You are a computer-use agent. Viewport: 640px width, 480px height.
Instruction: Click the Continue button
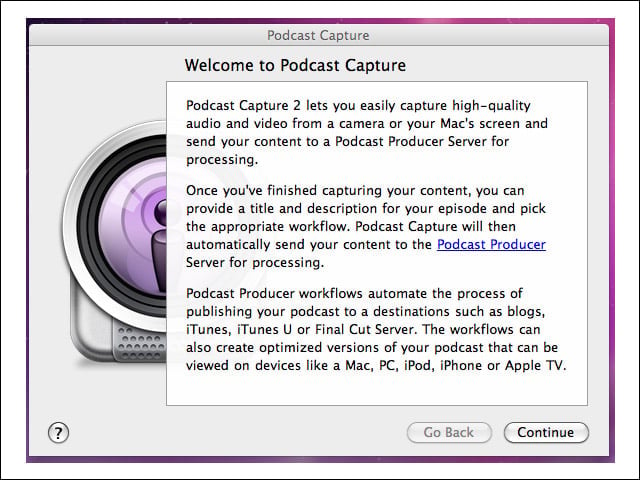coord(546,432)
